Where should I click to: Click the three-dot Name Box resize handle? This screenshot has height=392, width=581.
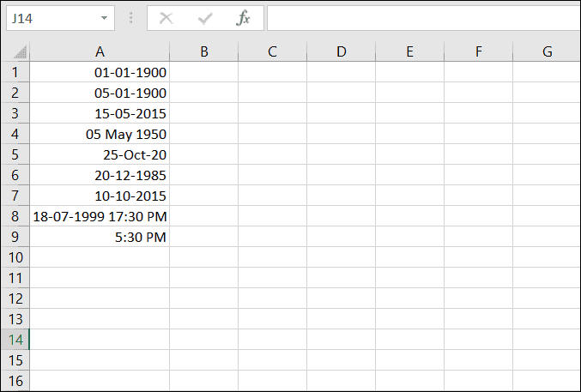130,18
